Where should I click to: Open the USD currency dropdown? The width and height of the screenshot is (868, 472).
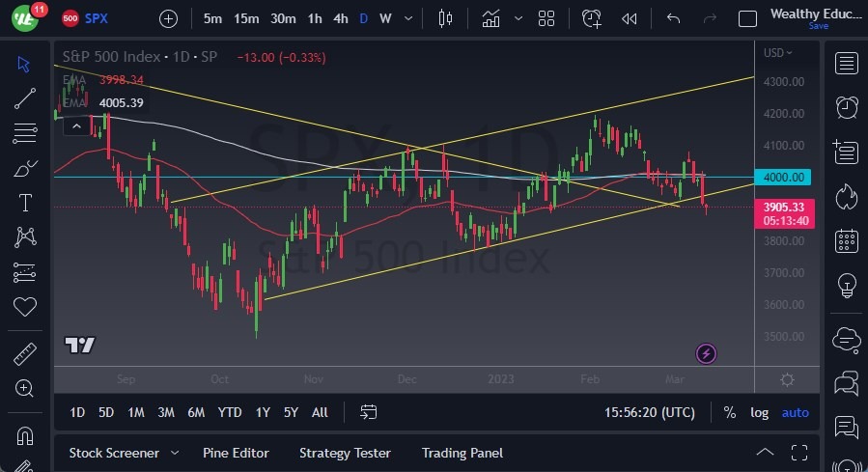pos(777,53)
